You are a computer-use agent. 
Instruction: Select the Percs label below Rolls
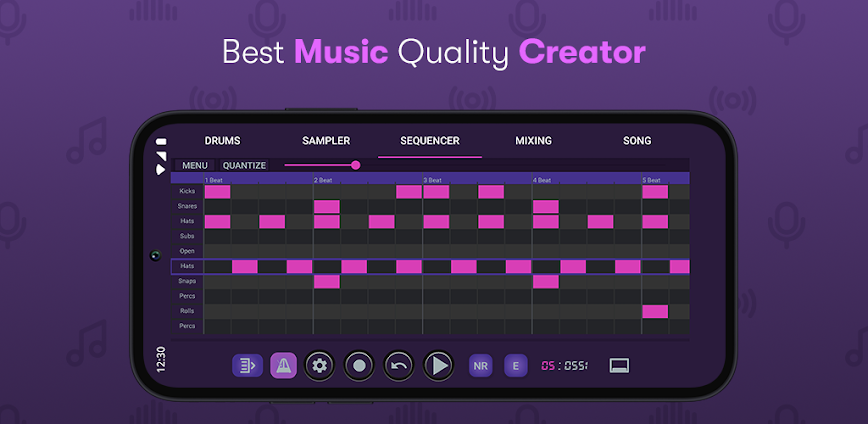point(187,326)
